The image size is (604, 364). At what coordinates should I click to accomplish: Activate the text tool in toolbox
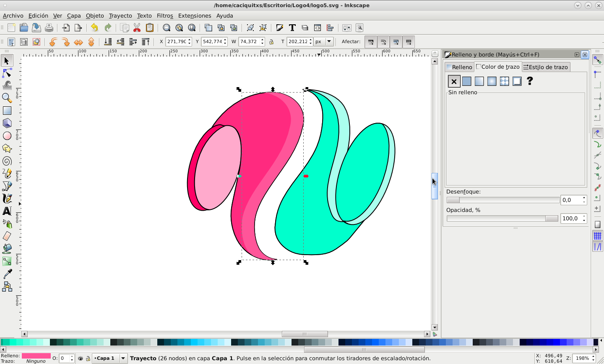[x=7, y=211]
